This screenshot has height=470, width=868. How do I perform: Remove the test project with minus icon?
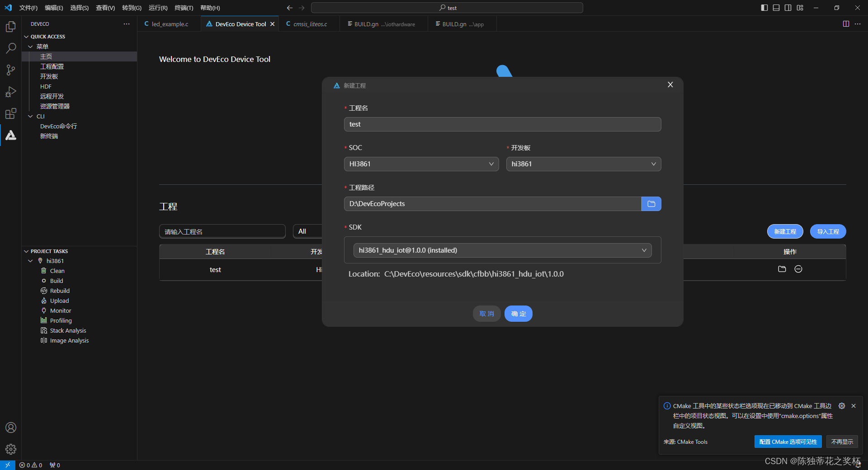(x=798, y=269)
